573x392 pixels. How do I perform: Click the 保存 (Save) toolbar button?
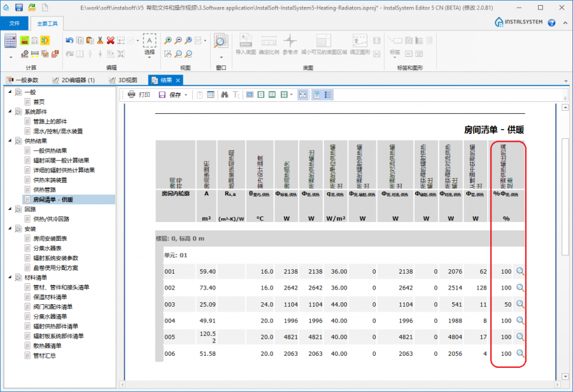click(169, 94)
